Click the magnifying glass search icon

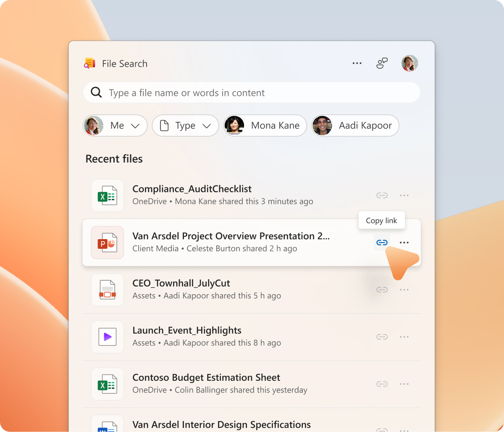[x=96, y=92]
